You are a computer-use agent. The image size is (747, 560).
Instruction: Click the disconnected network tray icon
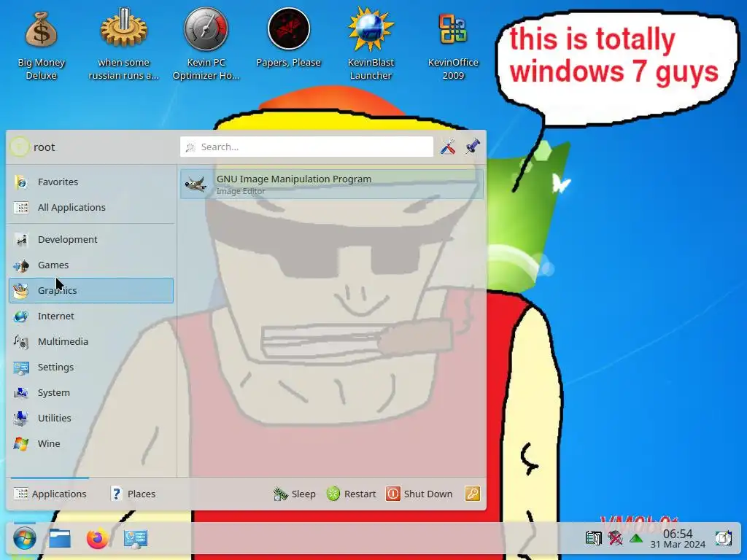click(x=615, y=539)
